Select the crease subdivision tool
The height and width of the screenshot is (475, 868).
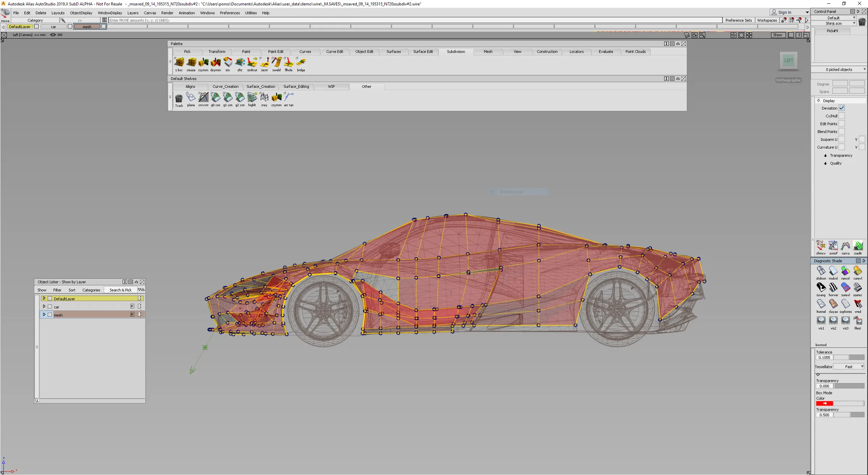coord(191,64)
